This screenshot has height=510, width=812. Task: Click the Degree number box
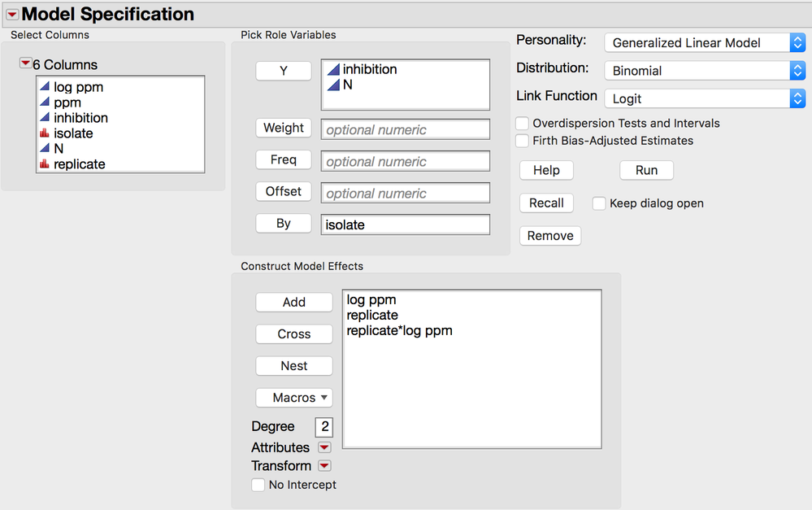click(x=324, y=427)
